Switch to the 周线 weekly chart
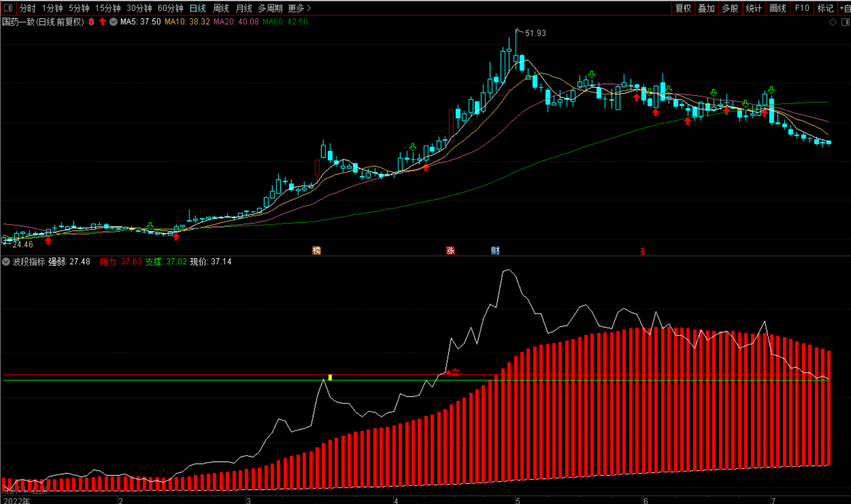 click(221, 8)
